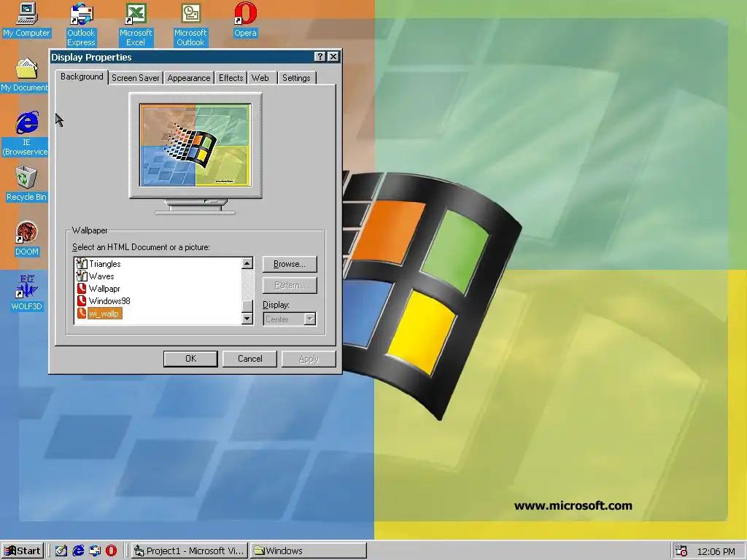This screenshot has height=560, width=747.
Task: Click Cancel in Display Properties
Action: coord(249,359)
